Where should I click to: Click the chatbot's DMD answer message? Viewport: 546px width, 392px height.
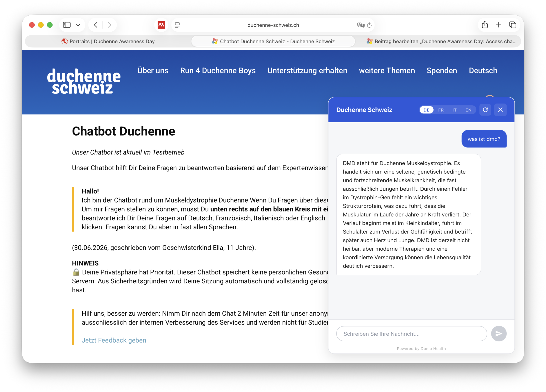tap(408, 214)
